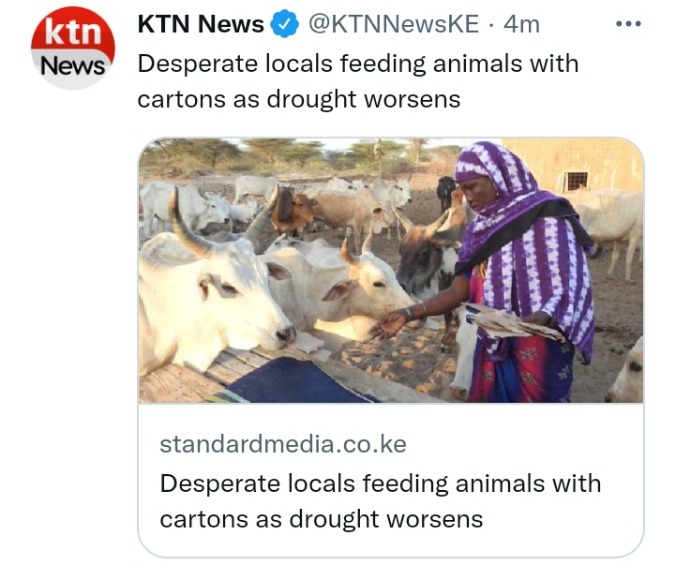Screen dimensions: 675x572
Task: Open the @KTNNewsKE handle link
Action: pos(393,24)
